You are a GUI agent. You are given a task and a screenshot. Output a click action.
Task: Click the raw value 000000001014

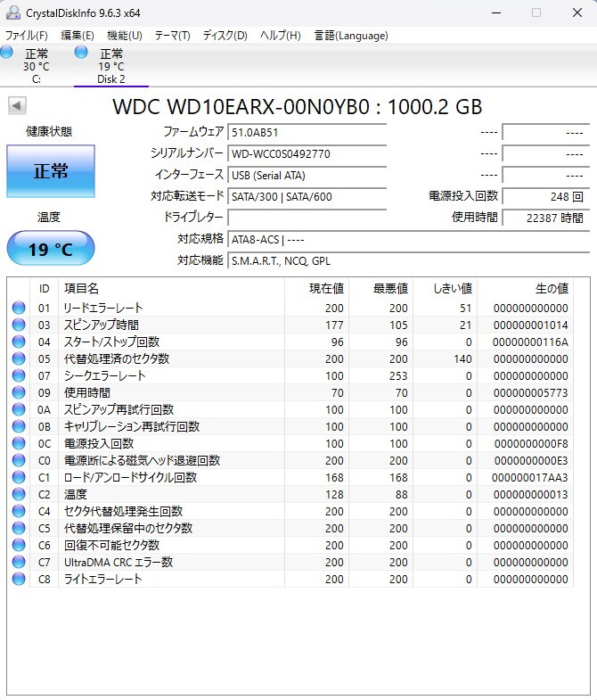pos(530,325)
